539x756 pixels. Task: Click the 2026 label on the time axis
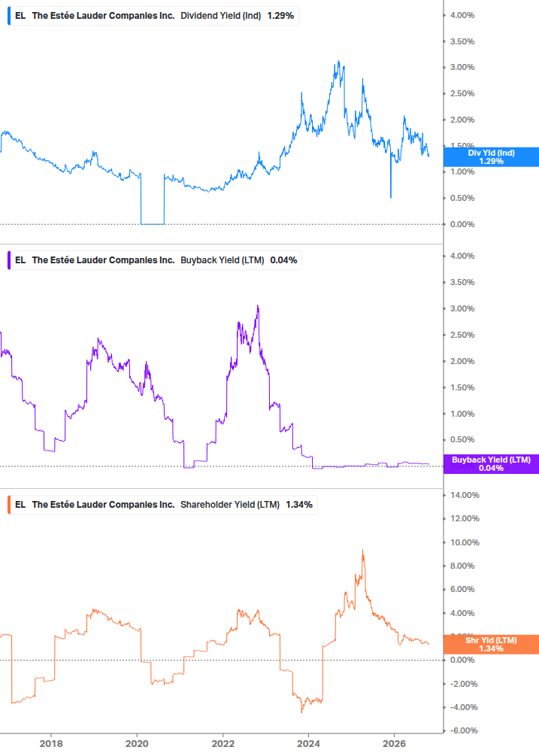(x=394, y=743)
